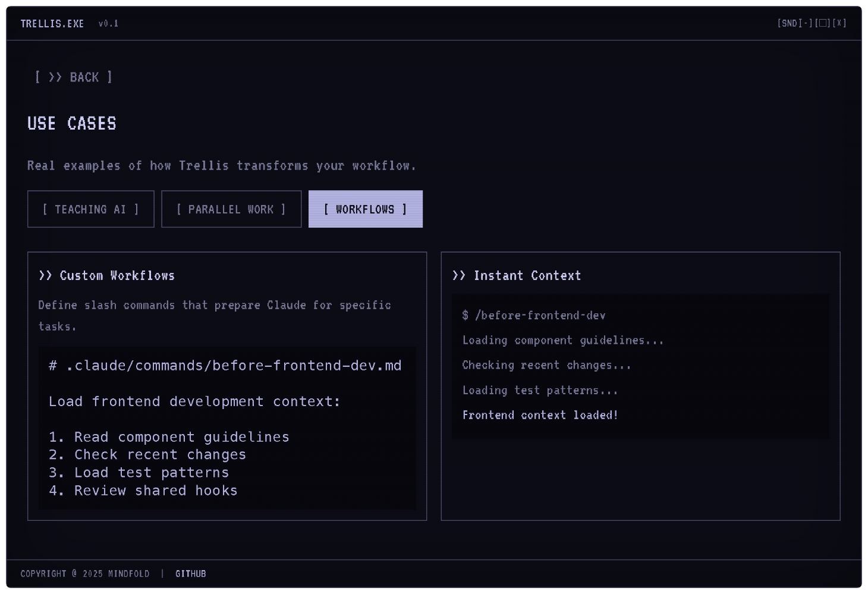868x594 pixels.
Task: Click the $ /before-frontend-dev terminal command
Action: pyautogui.click(x=533, y=315)
